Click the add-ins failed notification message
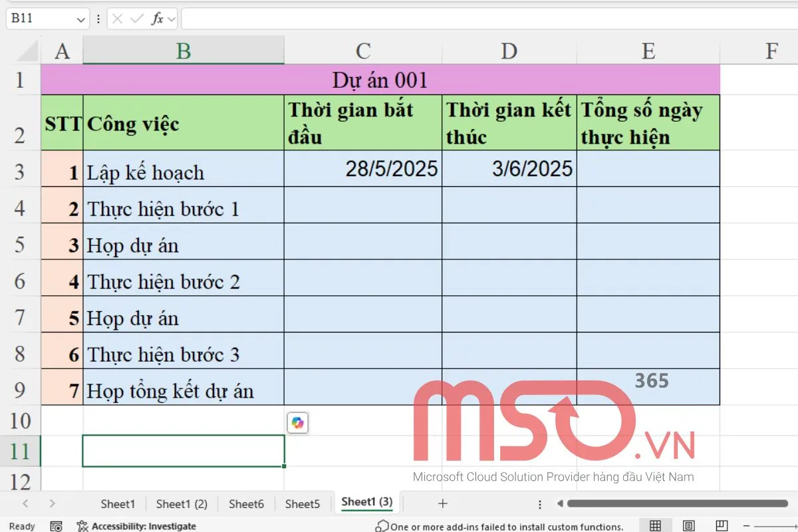 click(499, 526)
